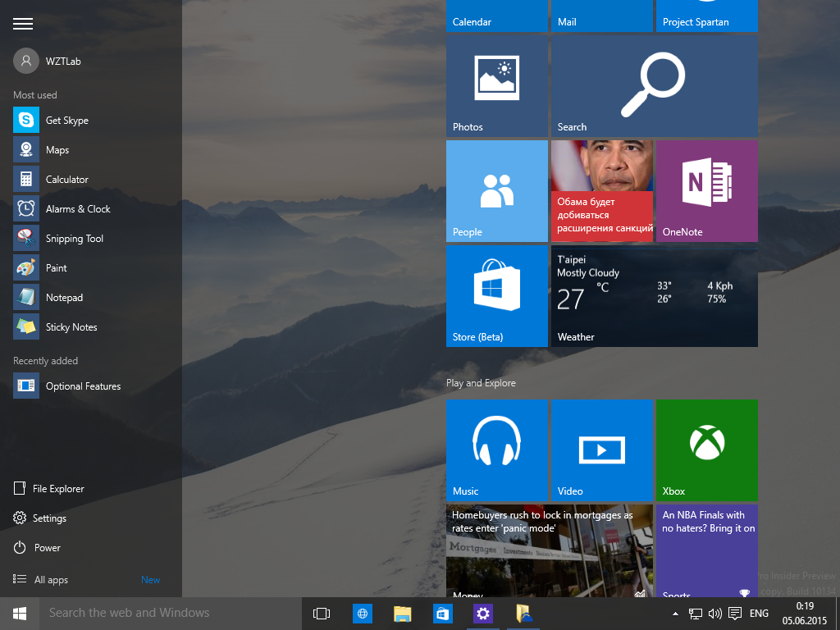Open the Sticky Notes icon
This screenshot has height=630, width=840.
point(26,326)
